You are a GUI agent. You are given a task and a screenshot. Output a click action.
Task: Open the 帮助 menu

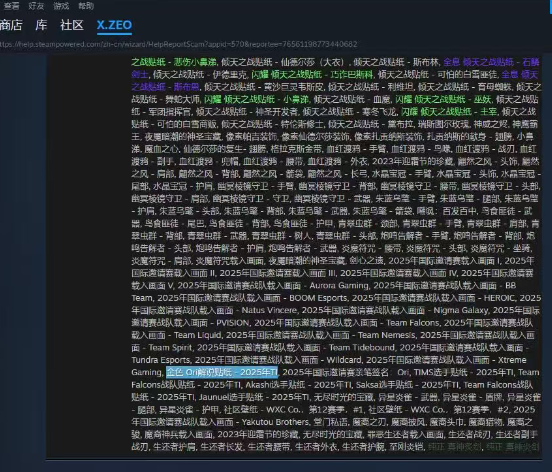(x=86, y=6)
